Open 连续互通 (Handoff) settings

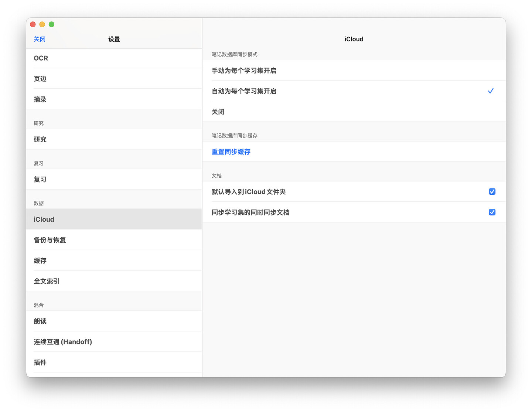pos(114,342)
